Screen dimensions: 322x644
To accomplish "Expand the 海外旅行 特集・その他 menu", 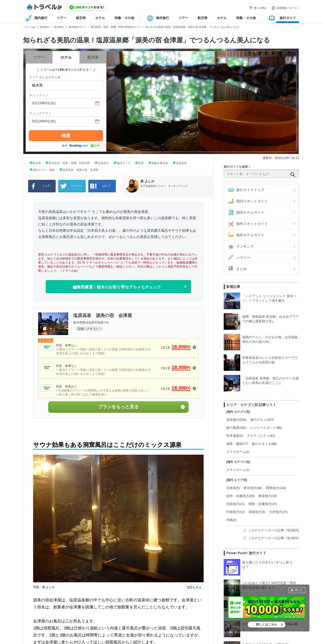I will (246, 19).
